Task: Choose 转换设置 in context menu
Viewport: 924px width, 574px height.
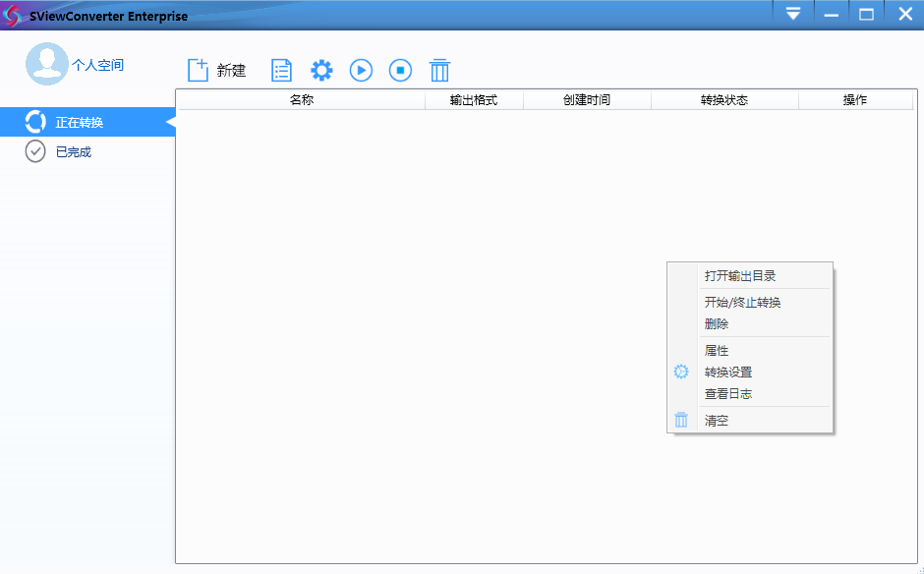Action: [728, 372]
